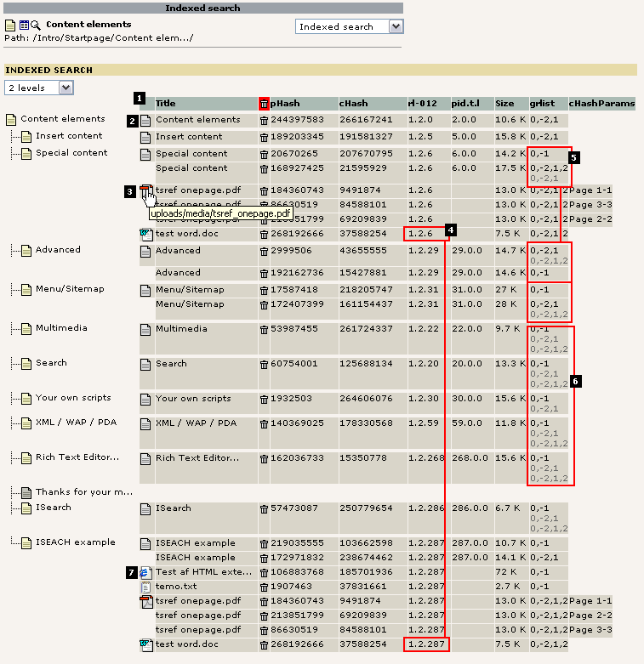Click XML / WAP / PDA in Title column

click(196, 423)
